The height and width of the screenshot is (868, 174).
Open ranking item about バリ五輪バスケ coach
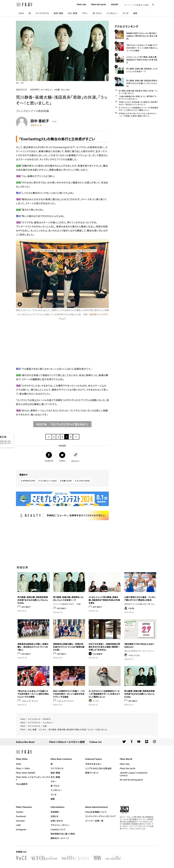(x=142, y=48)
